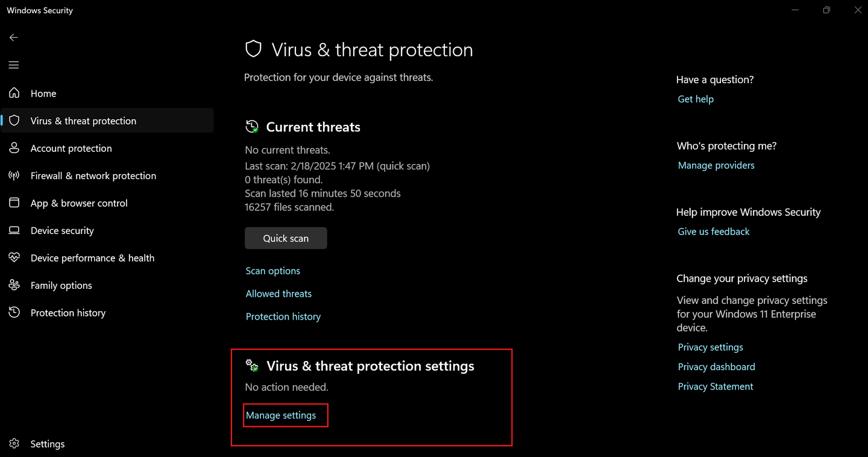Open Protection history in sidebar
This screenshot has width=868, height=457.
point(68,313)
